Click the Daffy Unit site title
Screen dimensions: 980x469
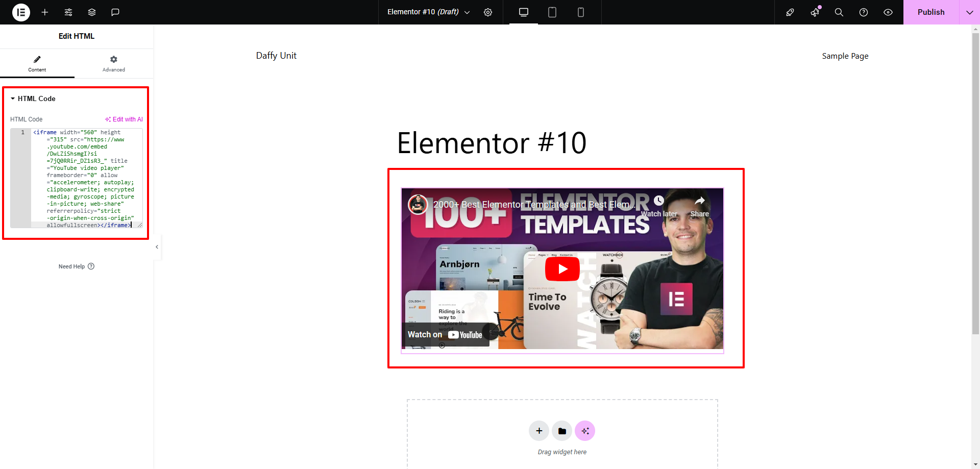point(276,56)
